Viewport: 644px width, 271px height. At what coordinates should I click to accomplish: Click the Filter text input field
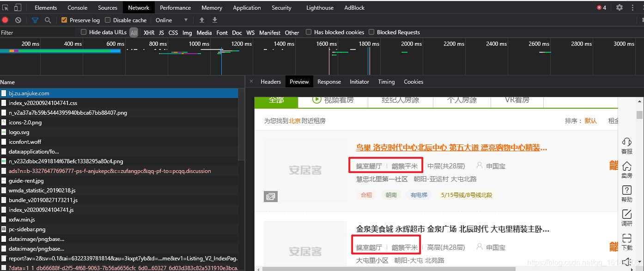tap(37, 33)
